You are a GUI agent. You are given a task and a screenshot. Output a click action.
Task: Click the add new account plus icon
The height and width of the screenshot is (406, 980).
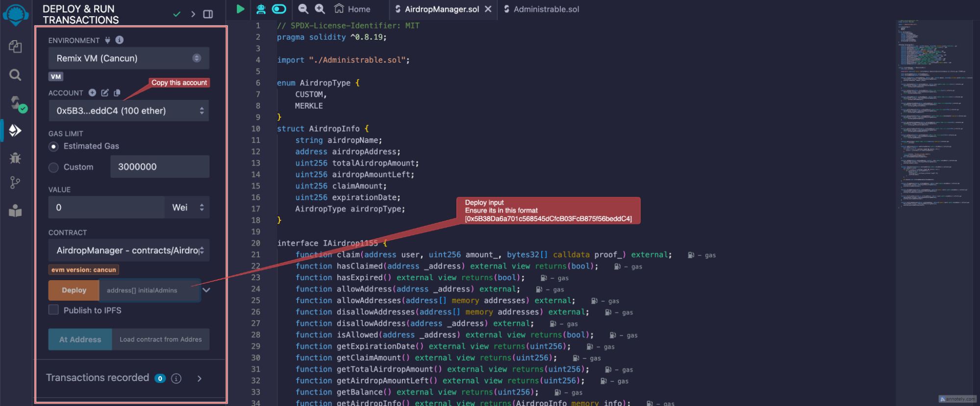(92, 93)
